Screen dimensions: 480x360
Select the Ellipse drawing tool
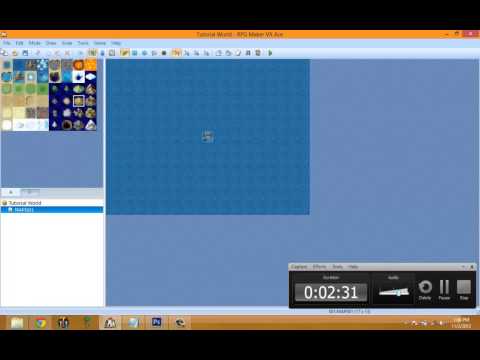tap(145, 53)
